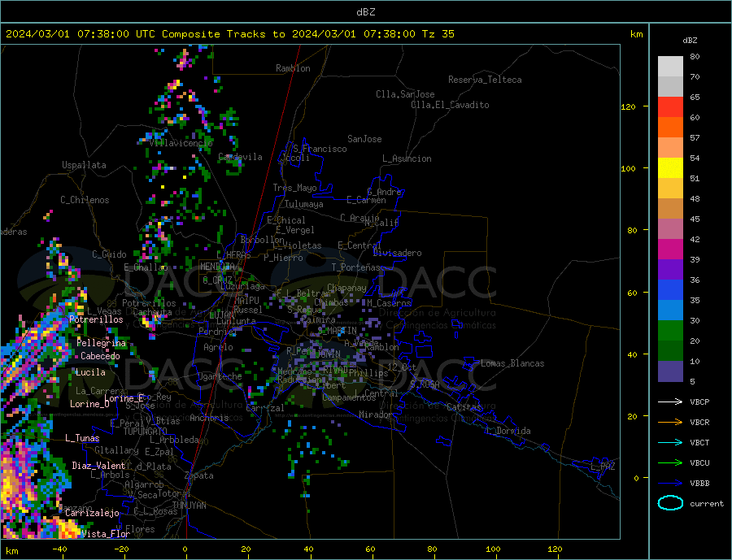Click the 'Anchoris' map label
Image resolution: width=732 pixels, height=560 pixels.
click(x=209, y=418)
